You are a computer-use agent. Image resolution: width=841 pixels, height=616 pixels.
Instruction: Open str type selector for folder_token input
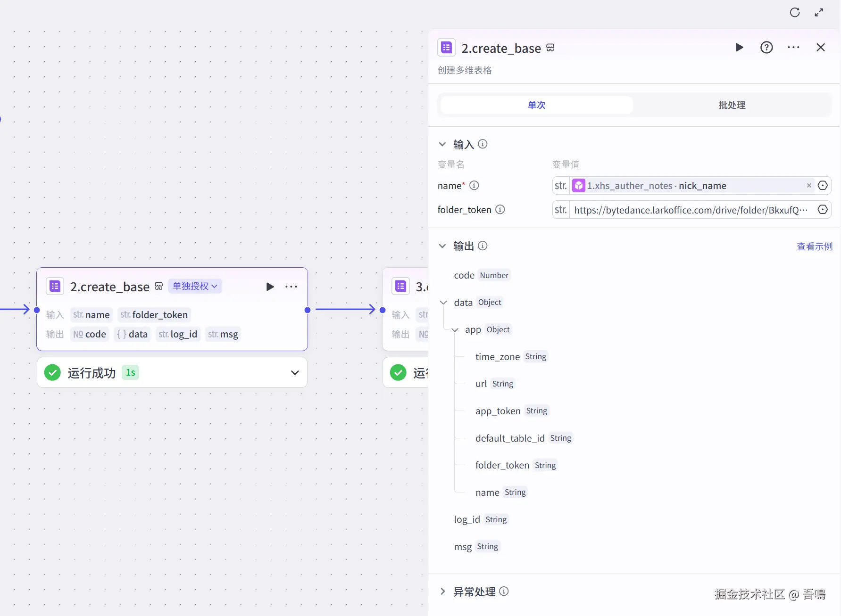coord(561,210)
